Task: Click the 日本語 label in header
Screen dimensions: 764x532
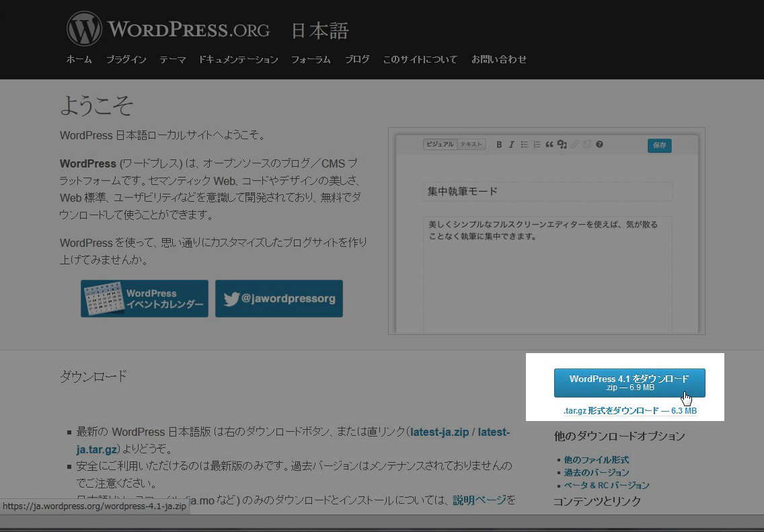Action: (320, 30)
